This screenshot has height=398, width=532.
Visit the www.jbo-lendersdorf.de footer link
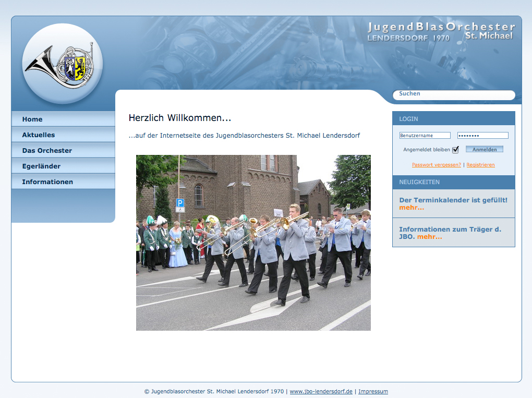click(321, 391)
